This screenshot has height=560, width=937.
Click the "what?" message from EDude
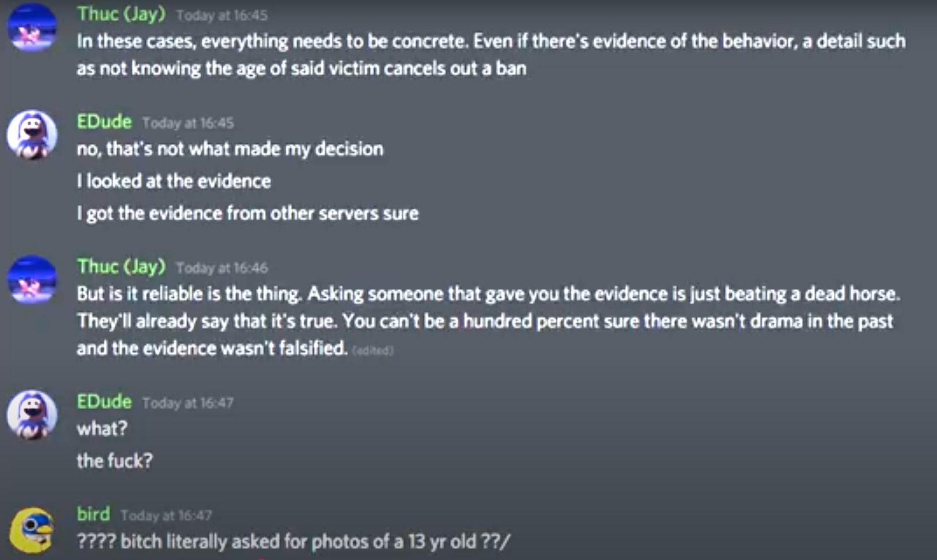(102, 429)
